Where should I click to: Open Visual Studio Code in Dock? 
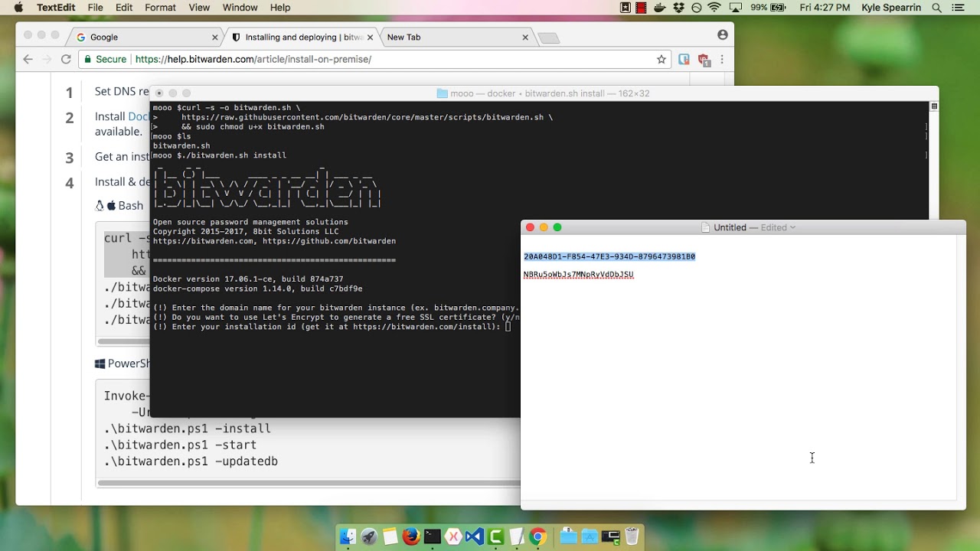[475, 537]
